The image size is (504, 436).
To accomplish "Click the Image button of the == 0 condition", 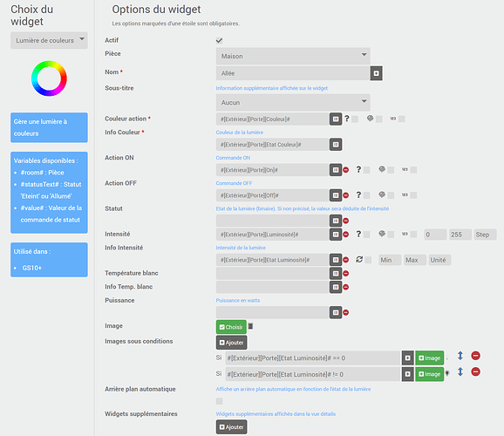I will tap(429, 358).
